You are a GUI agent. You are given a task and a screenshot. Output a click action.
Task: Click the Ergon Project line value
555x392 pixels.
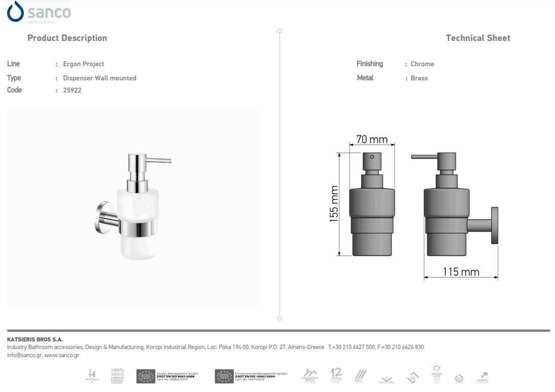click(84, 64)
